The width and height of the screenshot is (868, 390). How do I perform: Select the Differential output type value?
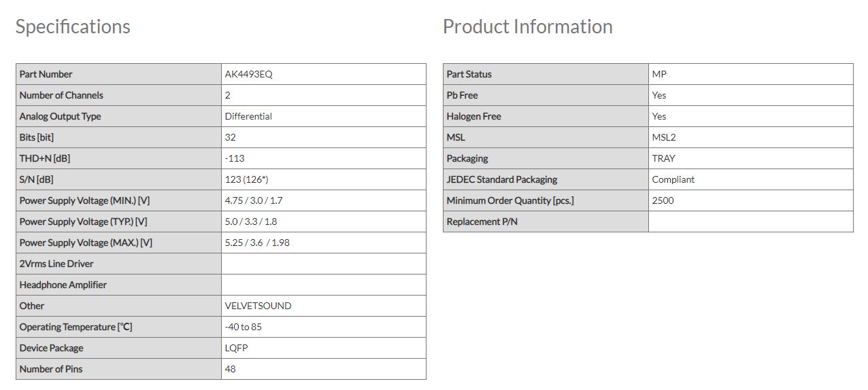coord(248,116)
